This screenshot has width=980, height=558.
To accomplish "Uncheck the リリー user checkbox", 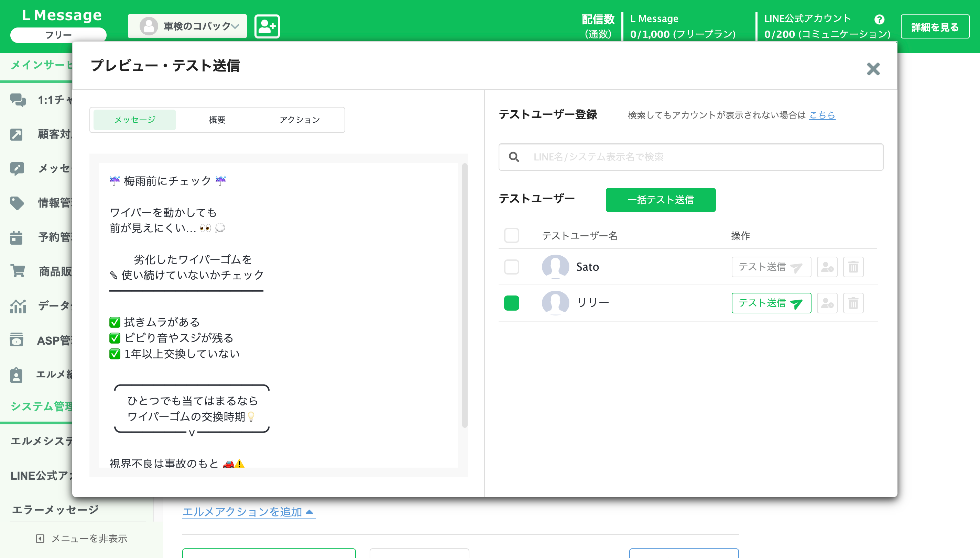I will (x=511, y=303).
